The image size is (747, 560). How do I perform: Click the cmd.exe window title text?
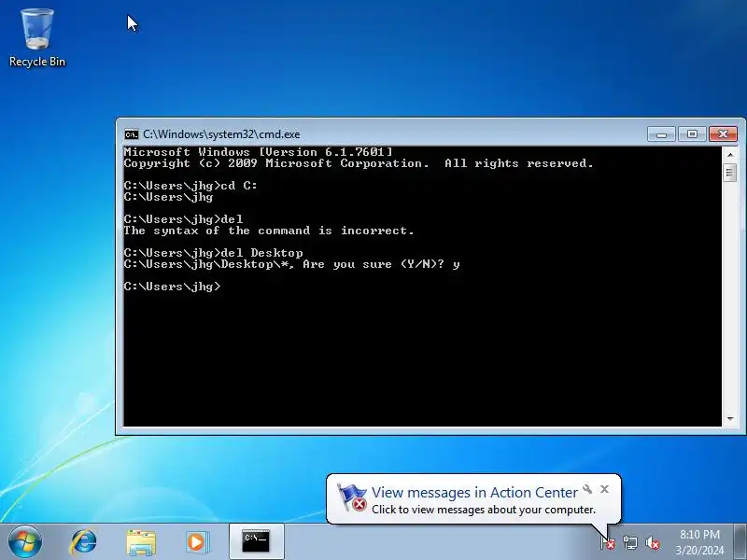point(221,134)
